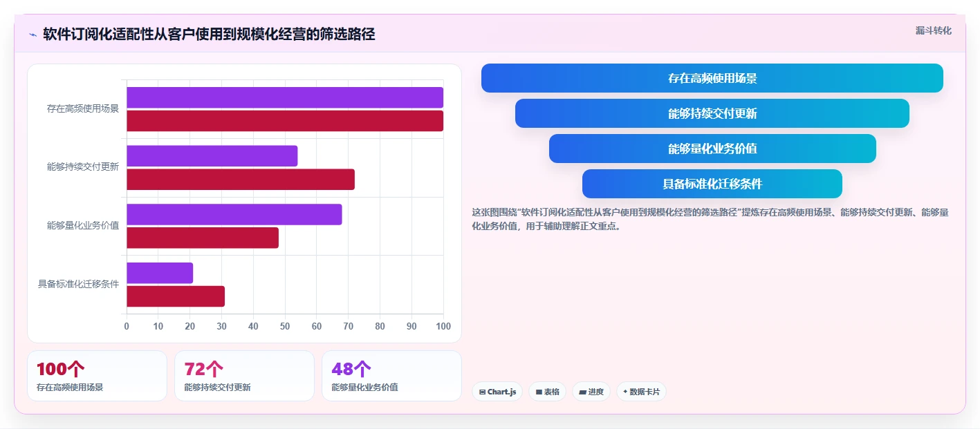Select the 能够持续交付更新 funnel stage

(712, 113)
